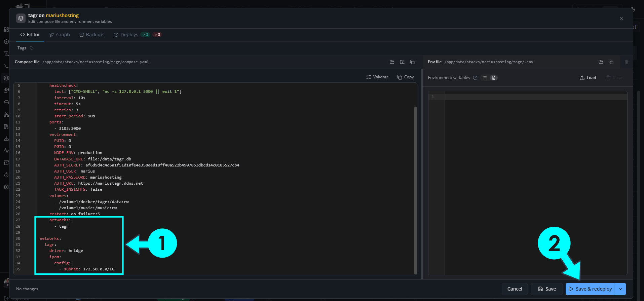
Task: Open the Stacks page in the sidebar
Action: click(x=6, y=78)
